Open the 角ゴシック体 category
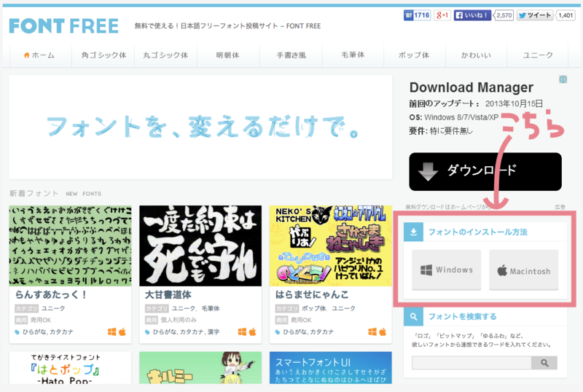 tap(103, 55)
